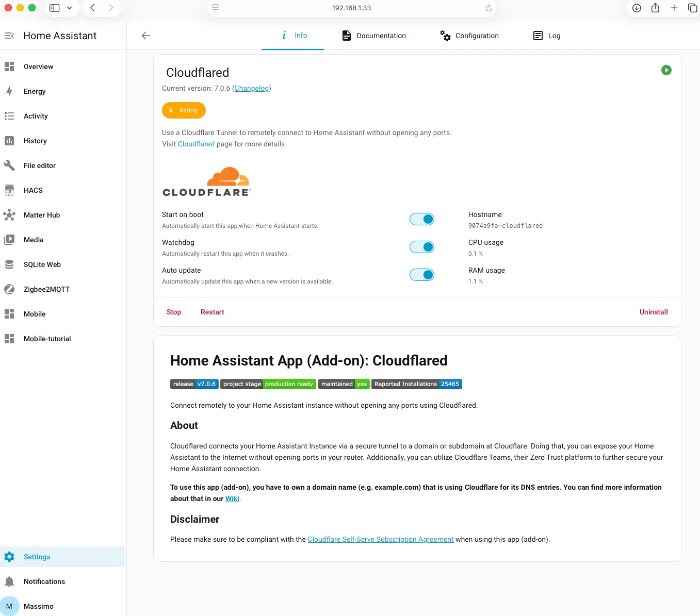
Task: Stop the Cloudflared app
Action: click(174, 312)
